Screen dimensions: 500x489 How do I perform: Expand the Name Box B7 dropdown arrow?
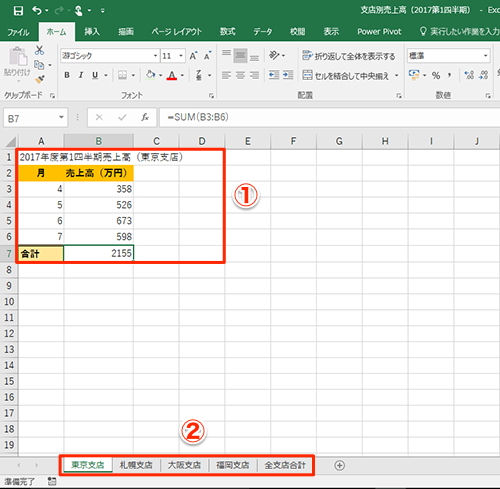[x=61, y=117]
